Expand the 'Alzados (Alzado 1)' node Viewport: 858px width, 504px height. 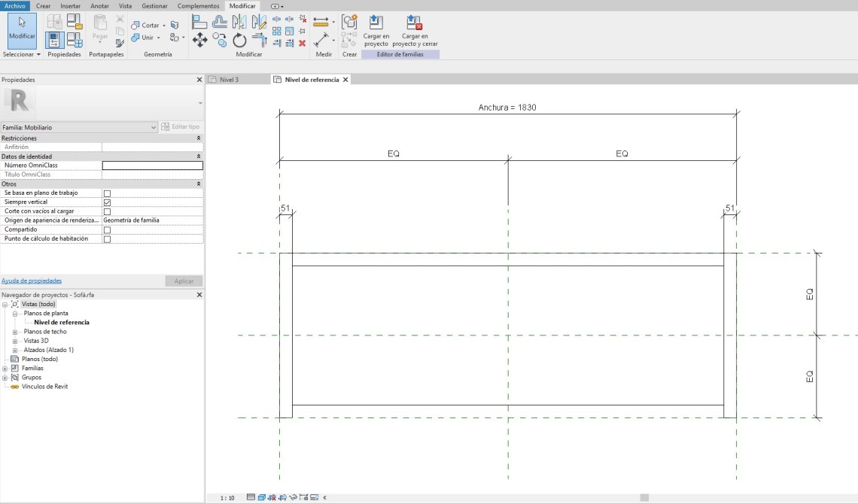(x=14, y=350)
